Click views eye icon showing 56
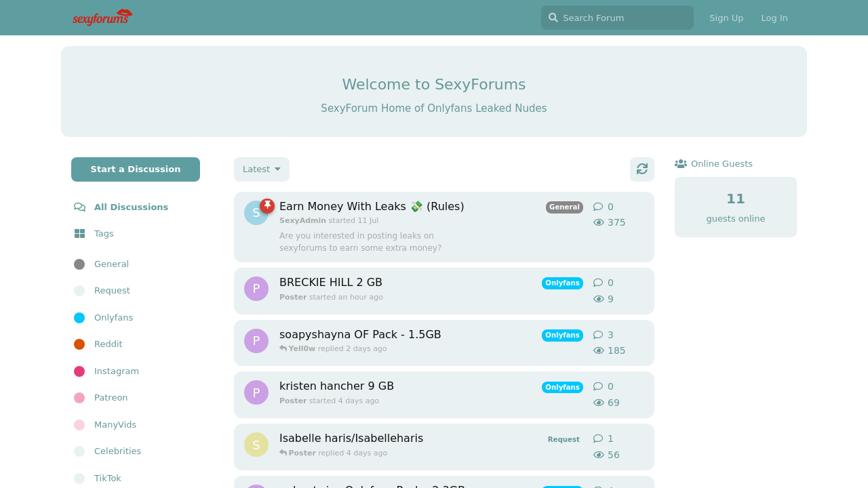This screenshot has width=868, height=488. coord(599,455)
